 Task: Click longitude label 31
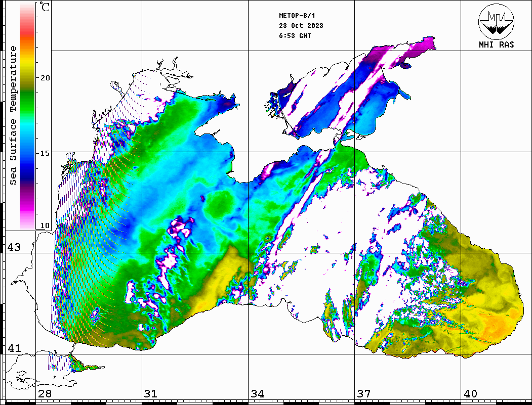click(151, 394)
